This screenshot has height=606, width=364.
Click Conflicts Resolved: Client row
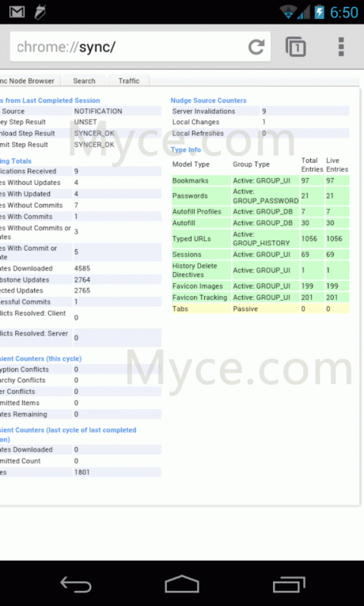(x=81, y=318)
